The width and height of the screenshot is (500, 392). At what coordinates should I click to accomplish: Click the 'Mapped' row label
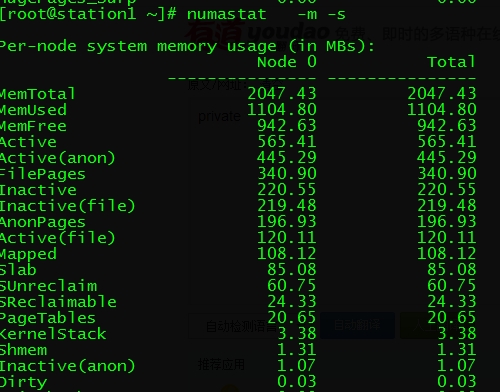[28, 254]
